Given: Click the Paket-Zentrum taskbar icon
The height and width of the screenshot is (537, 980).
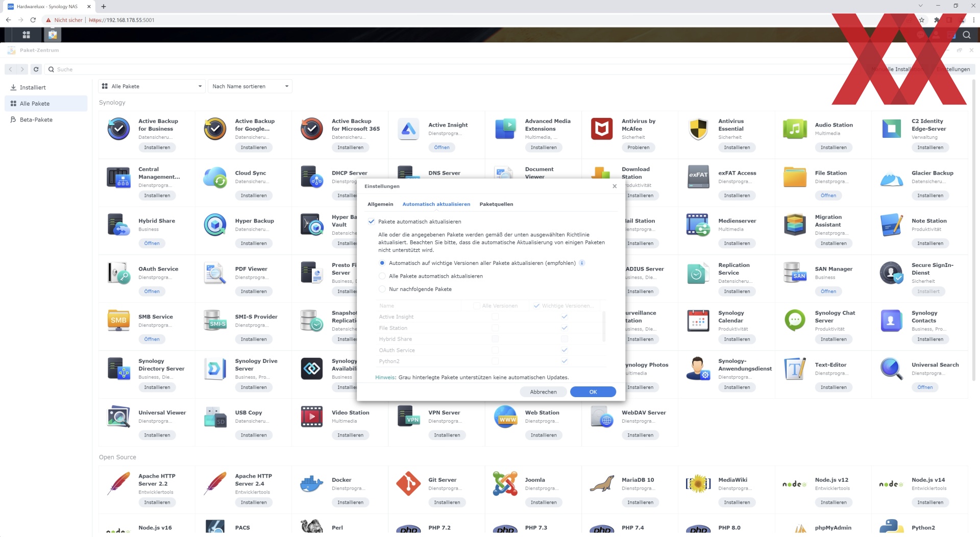Looking at the screenshot, I should point(52,35).
